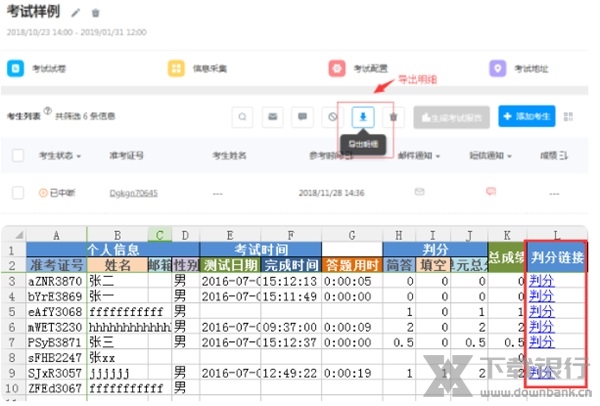Click the 个人信息 merged header cell
This screenshot has width=600, height=406.
coord(113,249)
